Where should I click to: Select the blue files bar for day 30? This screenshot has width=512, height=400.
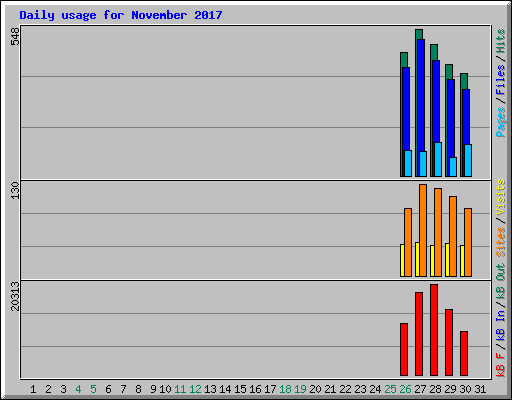pyautogui.click(x=466, y=117)
